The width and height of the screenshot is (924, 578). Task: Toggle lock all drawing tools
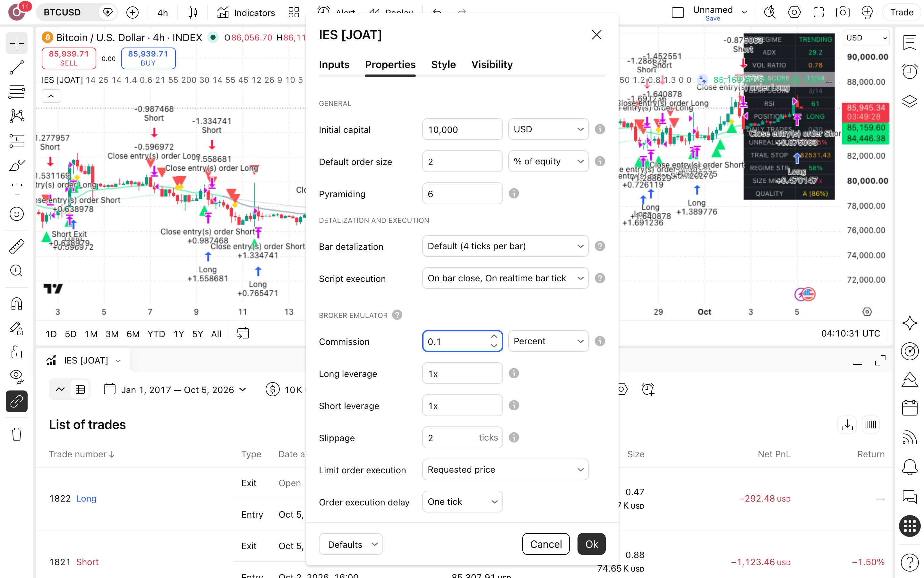click(x=16, y=352)
